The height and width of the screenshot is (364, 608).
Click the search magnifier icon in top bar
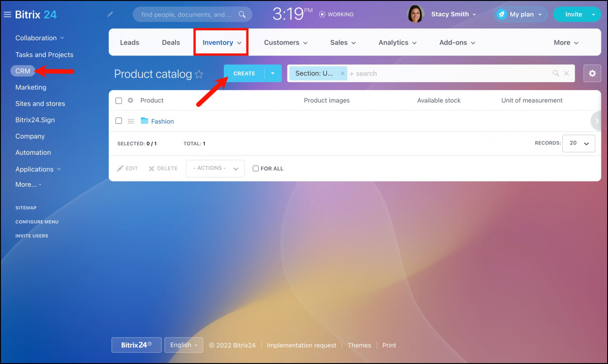[242, 15]
